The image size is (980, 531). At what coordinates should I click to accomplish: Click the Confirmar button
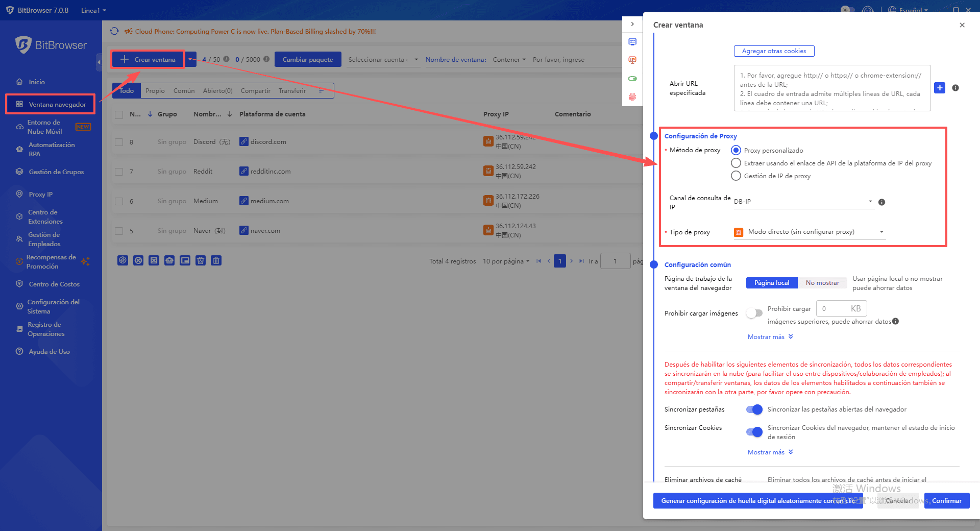946,500
